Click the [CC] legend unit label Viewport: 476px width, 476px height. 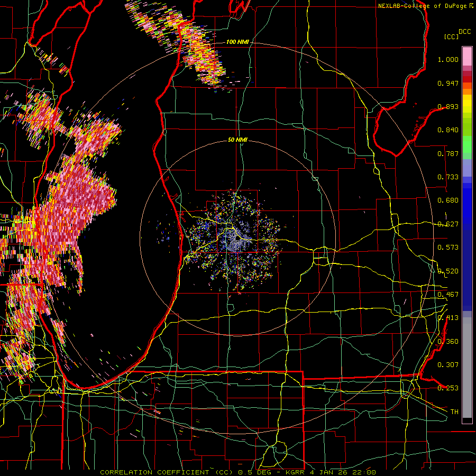coord(451,36)
